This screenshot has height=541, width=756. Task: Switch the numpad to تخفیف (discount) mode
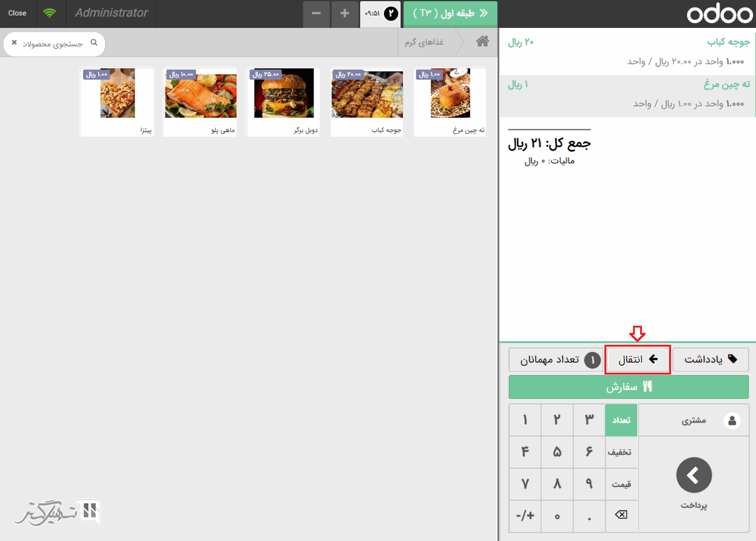[x=621, y=452]
